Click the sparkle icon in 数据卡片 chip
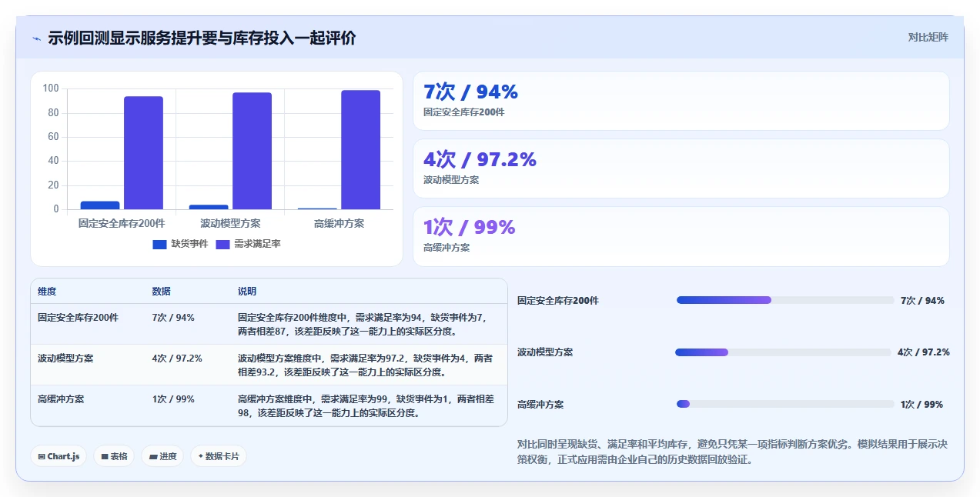 pyautogui.click(x=200, y=456)
